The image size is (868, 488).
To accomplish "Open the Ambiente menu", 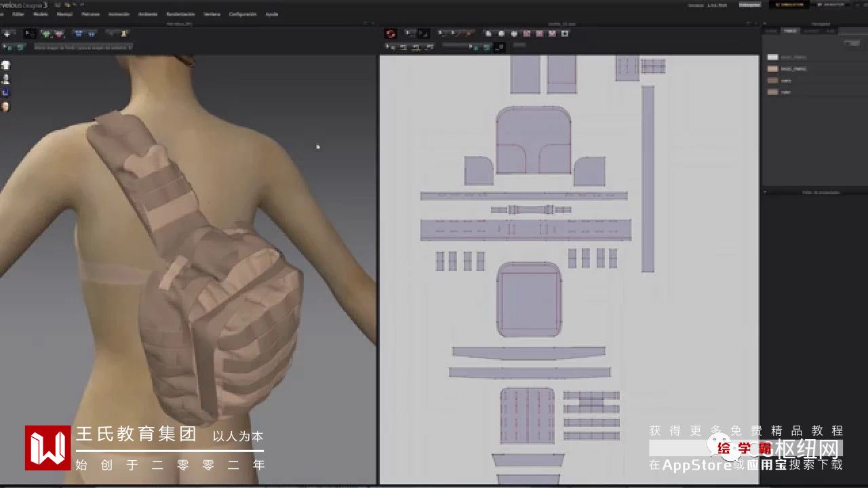I will [148, 14].
